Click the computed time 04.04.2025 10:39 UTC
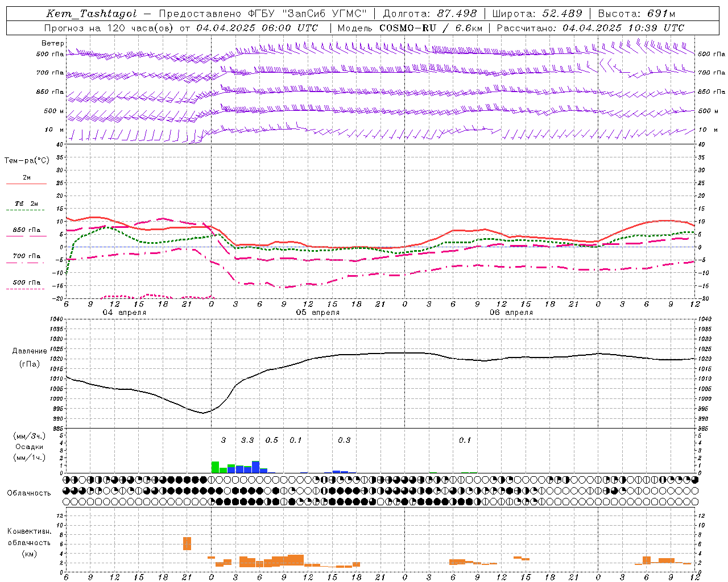Screen dimensions: 728x582 click(x=624, y=28)
